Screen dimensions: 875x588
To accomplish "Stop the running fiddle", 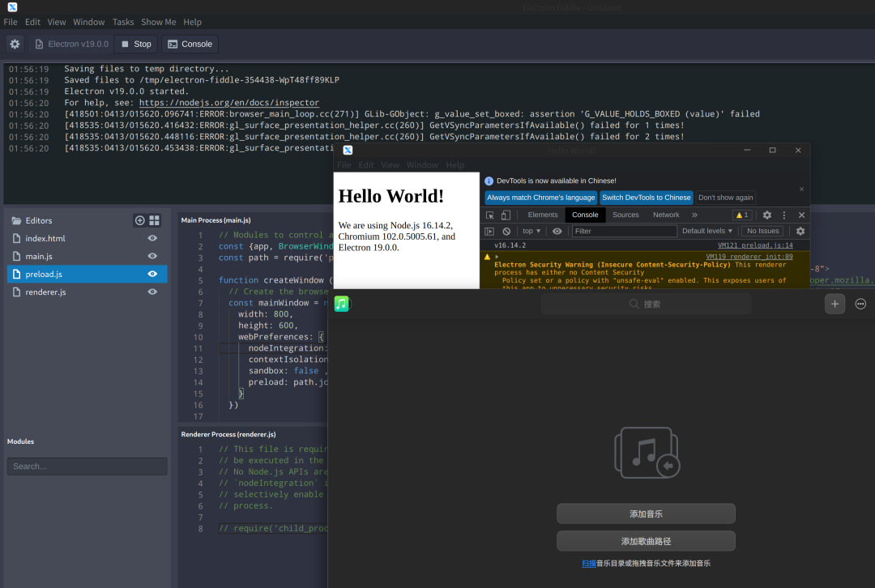I will [136, 44].
